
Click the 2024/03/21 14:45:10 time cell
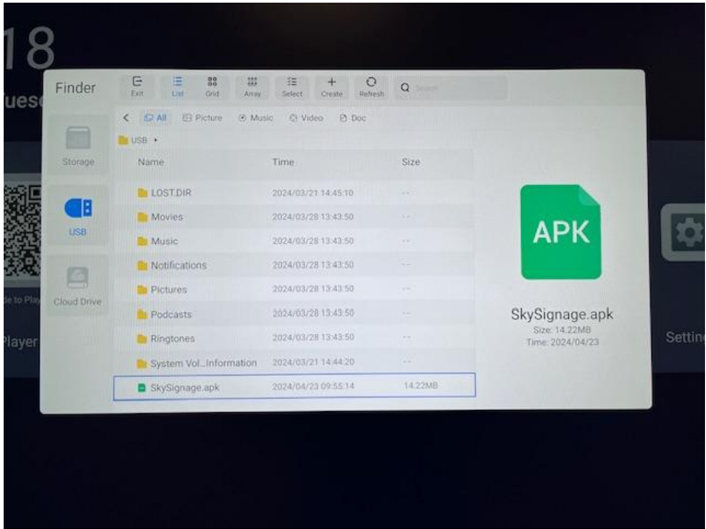[x=312, y=193]
